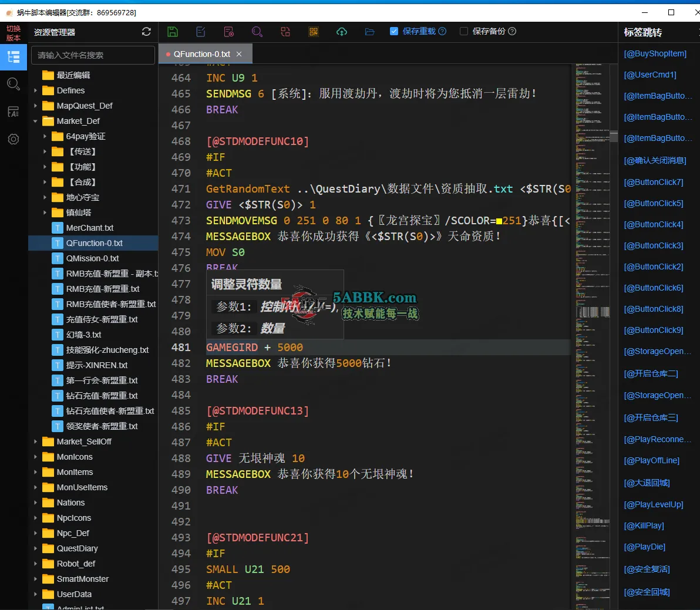Jump to [@大退回城] label
Screen dimensions: 700x610
click(647, 483)
